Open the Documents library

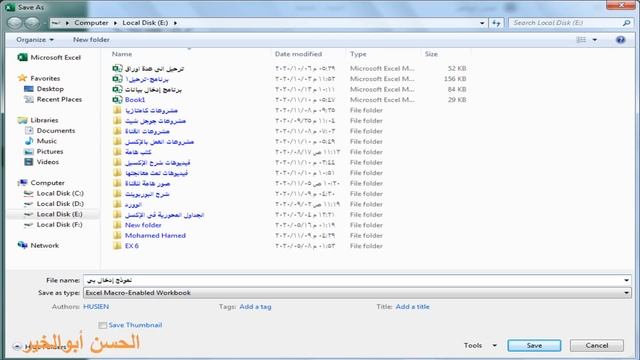(x=56, y=131)
